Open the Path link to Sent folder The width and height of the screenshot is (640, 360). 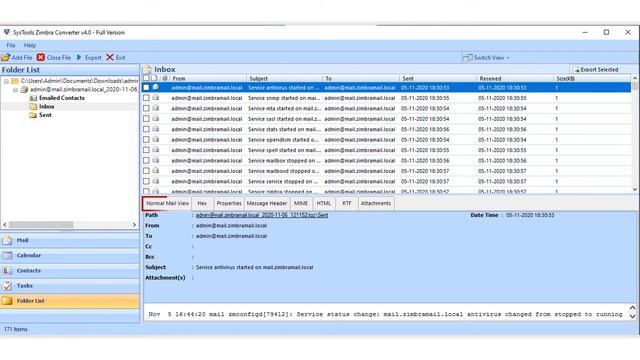pos(262,215)
